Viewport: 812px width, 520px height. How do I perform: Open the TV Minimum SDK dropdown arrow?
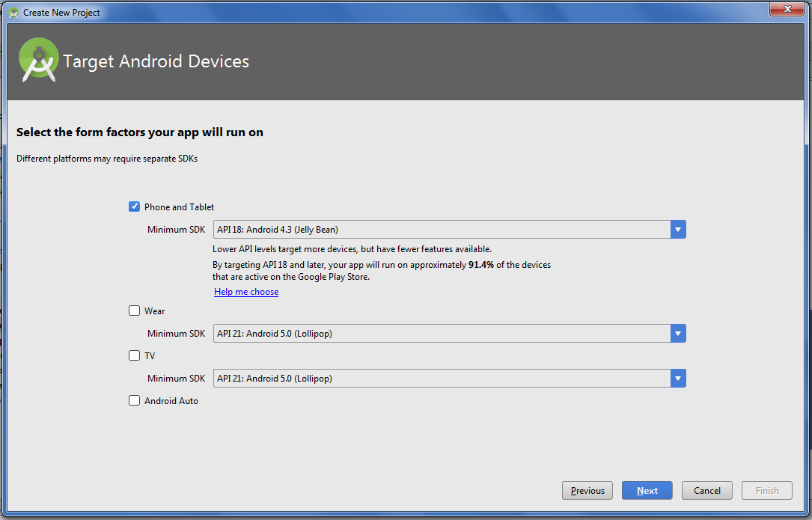point(678,379)
